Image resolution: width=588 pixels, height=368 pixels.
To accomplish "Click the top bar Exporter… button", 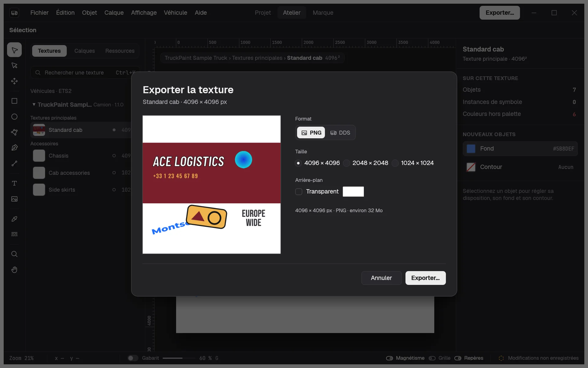I will [499, 13].
